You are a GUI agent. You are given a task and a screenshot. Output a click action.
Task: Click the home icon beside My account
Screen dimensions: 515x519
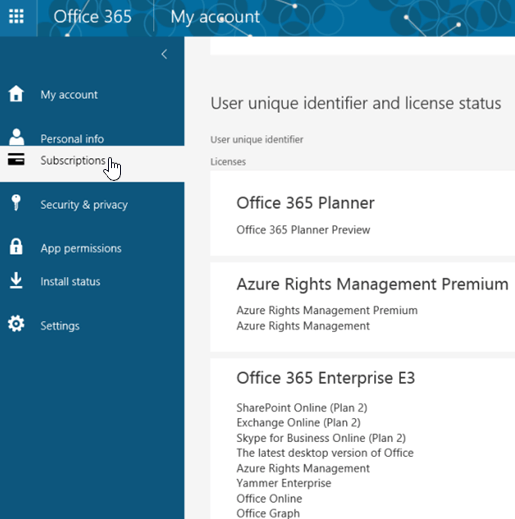pyautogui.click(x=16, y=93)
